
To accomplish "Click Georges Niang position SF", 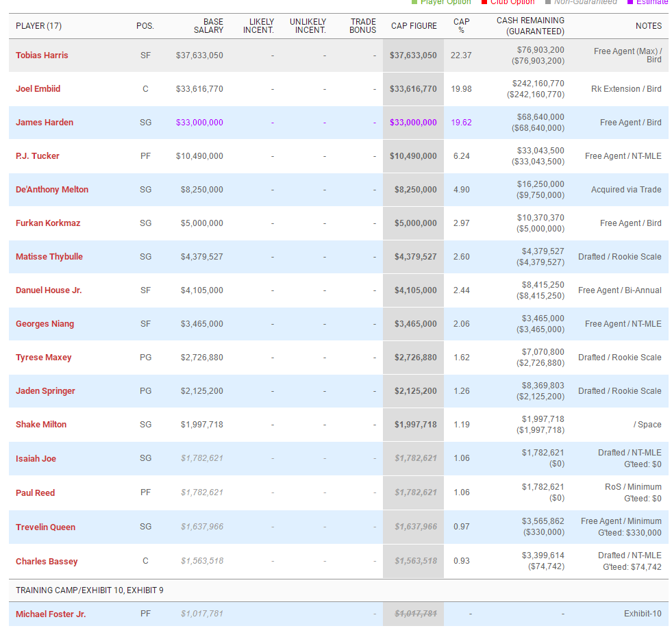I will pos(145,324).
